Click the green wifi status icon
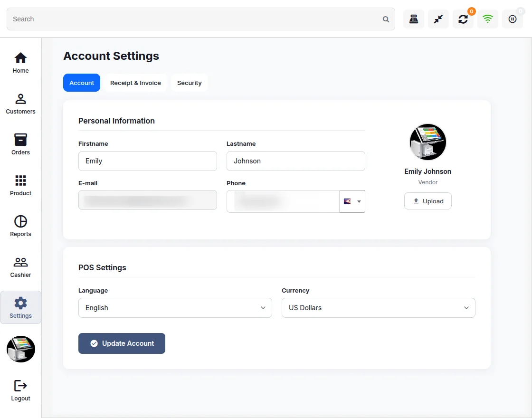Viewport: 532px width, 418px height. (487, 19)
